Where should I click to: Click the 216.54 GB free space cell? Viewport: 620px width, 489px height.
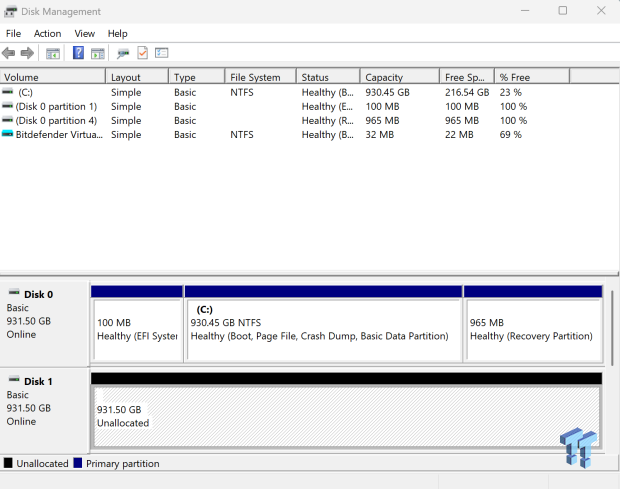pyautogui.click(x=467, y=93)
